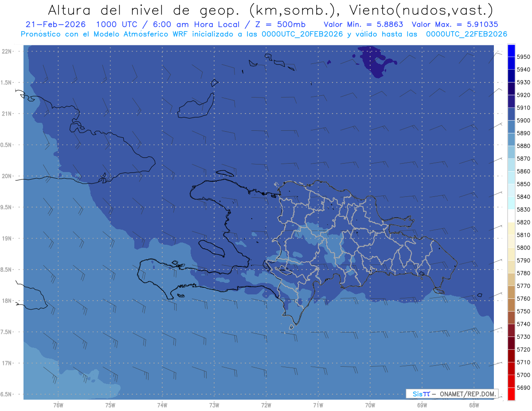Click the legend value '5930'

tap(524, 82)
